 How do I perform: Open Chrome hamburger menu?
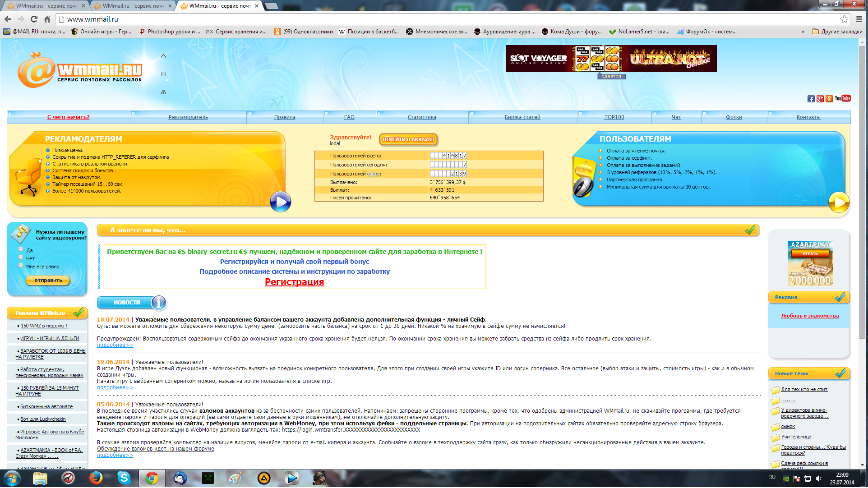point(859,19)
